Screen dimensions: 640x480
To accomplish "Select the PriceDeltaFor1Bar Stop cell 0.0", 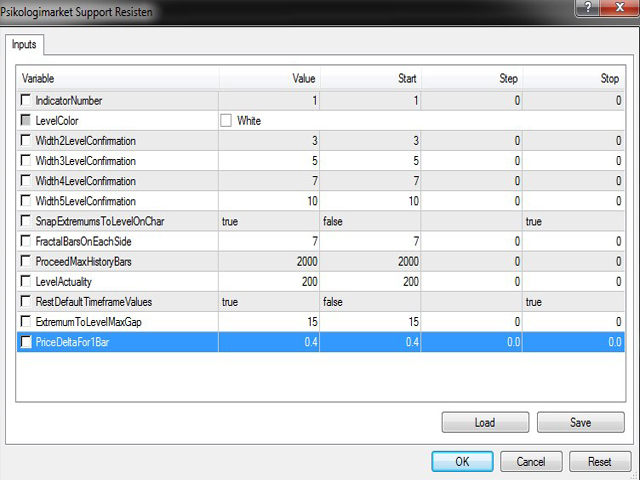I will point(573,342).
